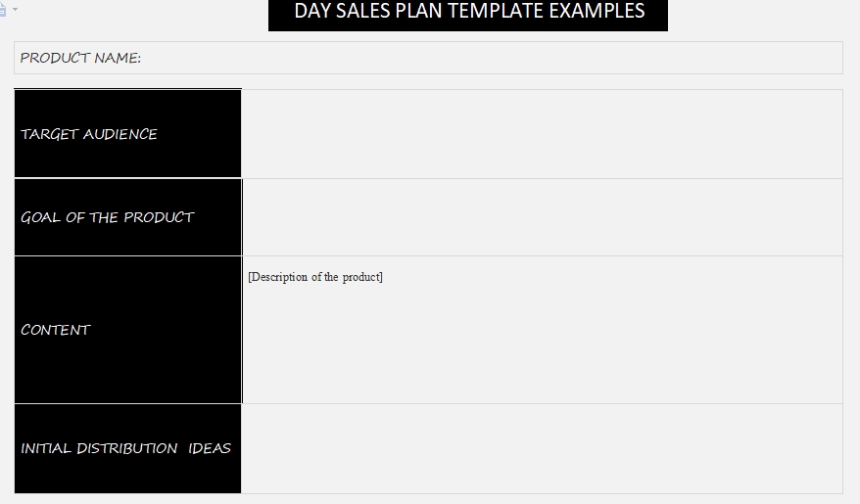Click the document icon at top-left
The height and width of the screenshot is (504, 860).
pyautogui.click(x=3, y=10)
